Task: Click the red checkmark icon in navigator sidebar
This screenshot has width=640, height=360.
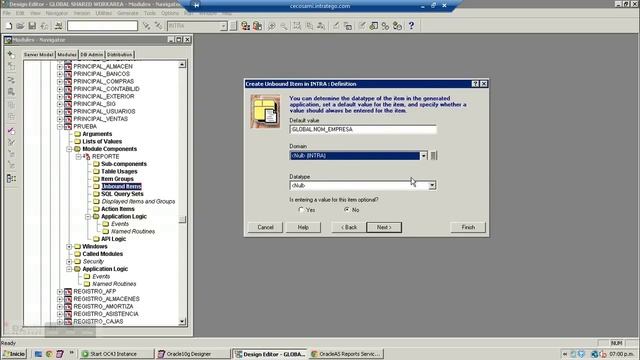Action: pos(11,131)
